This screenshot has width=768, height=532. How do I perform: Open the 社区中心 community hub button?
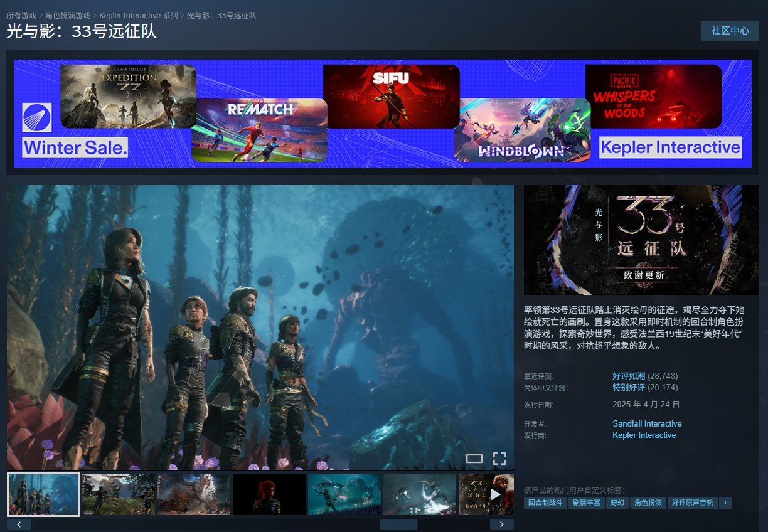click(x=730, y=30)
